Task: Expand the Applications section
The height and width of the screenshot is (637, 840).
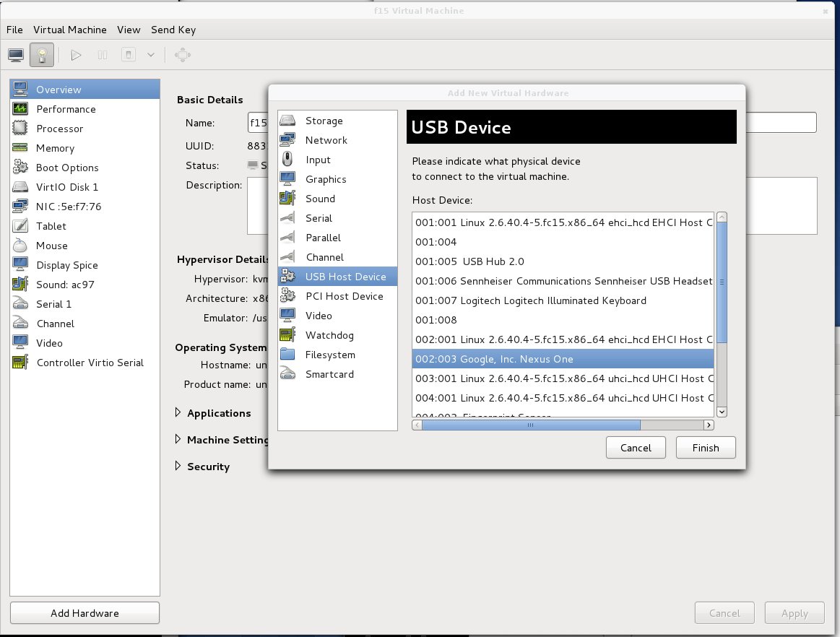Action: 178,412
